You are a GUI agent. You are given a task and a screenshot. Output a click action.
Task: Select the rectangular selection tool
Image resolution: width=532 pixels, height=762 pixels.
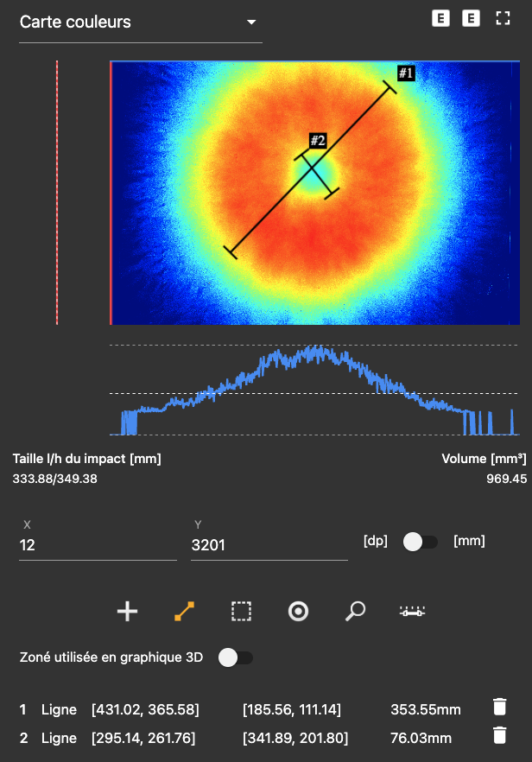coord(241,612)
